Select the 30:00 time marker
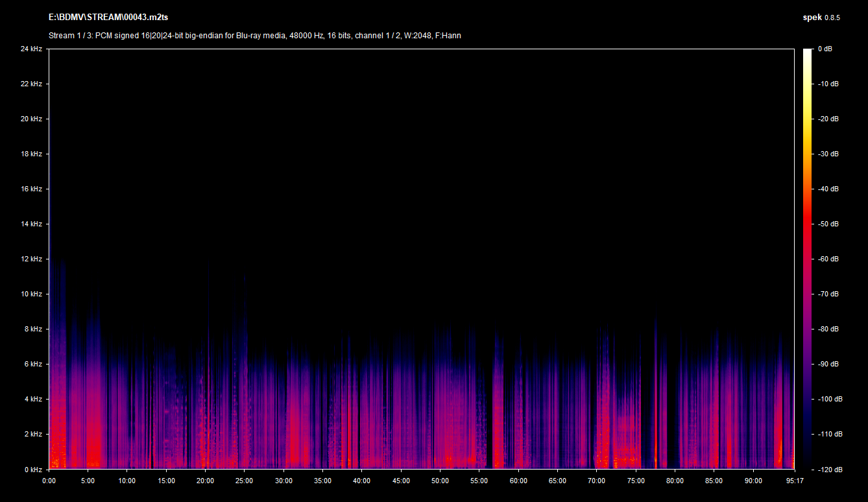The image size is (868, 502). (283, 481)
